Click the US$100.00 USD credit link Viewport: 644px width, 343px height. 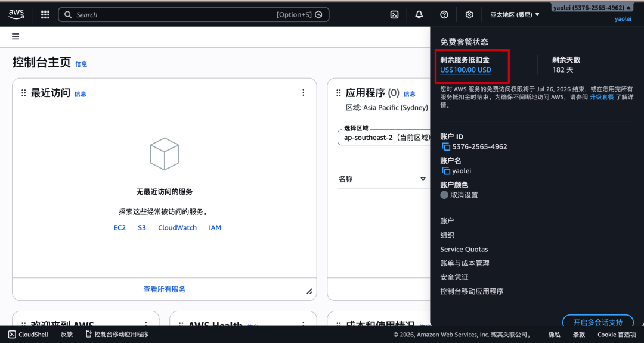point(465,70)
